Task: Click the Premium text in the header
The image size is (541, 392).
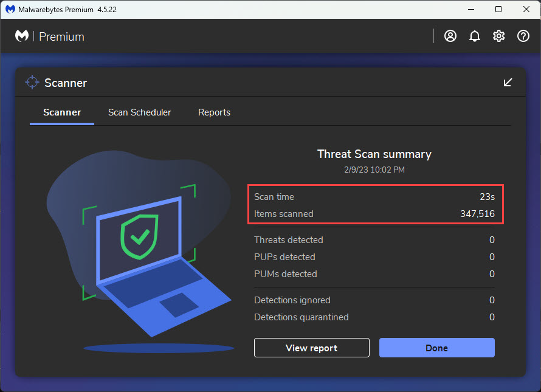Action: (x=61, y=36)
